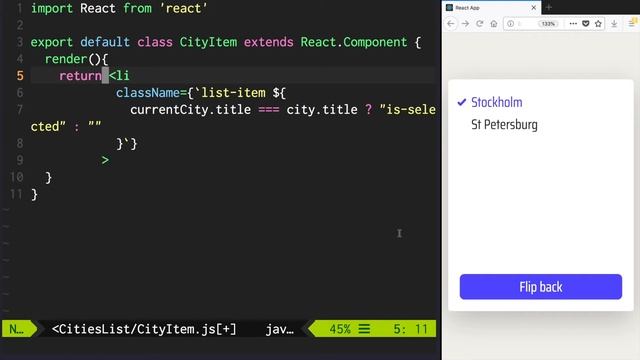Click 'React.Component' on line 3
640x360 pixels.
[354, 42]
